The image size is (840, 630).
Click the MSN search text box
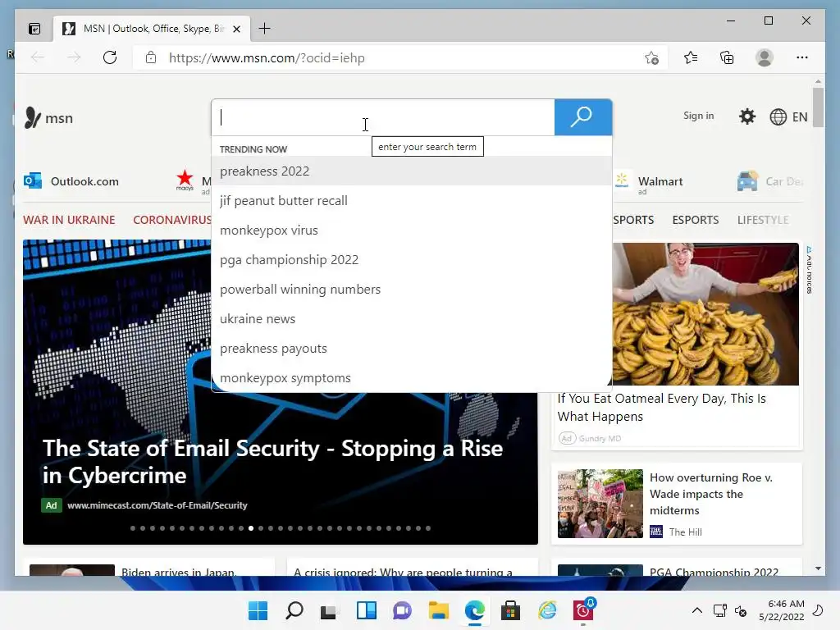coord(383,117)
